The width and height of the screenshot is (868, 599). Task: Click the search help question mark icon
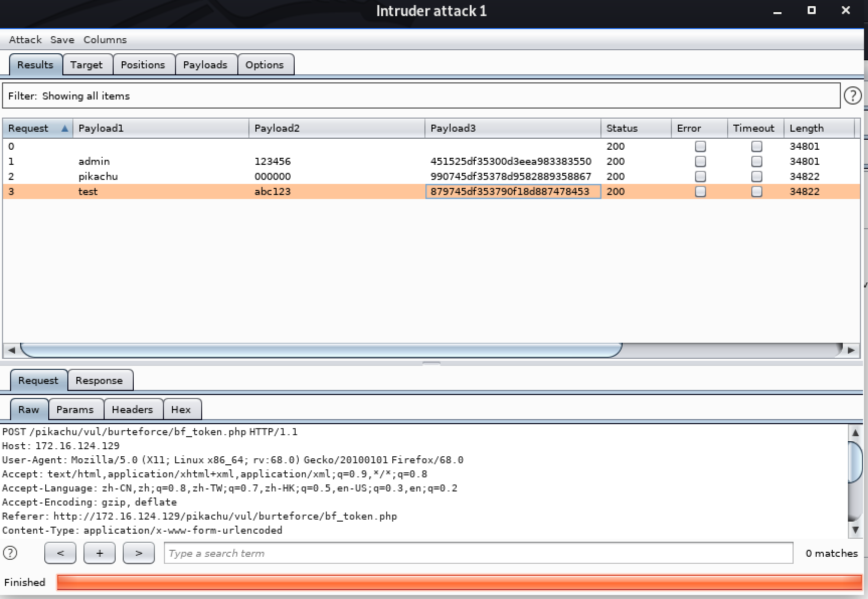[10, 553]
